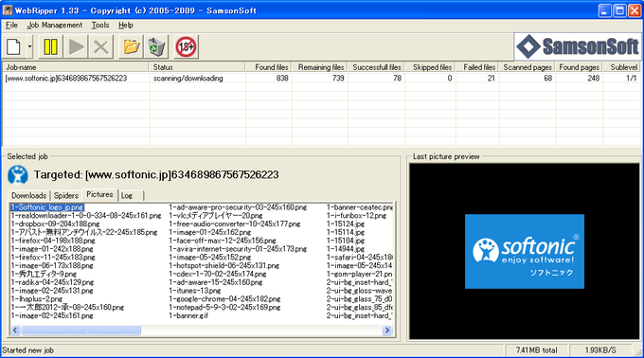644x358 pixels.
Task: Select 1-lhaplus-2.png
Action: tap(37, 299)
